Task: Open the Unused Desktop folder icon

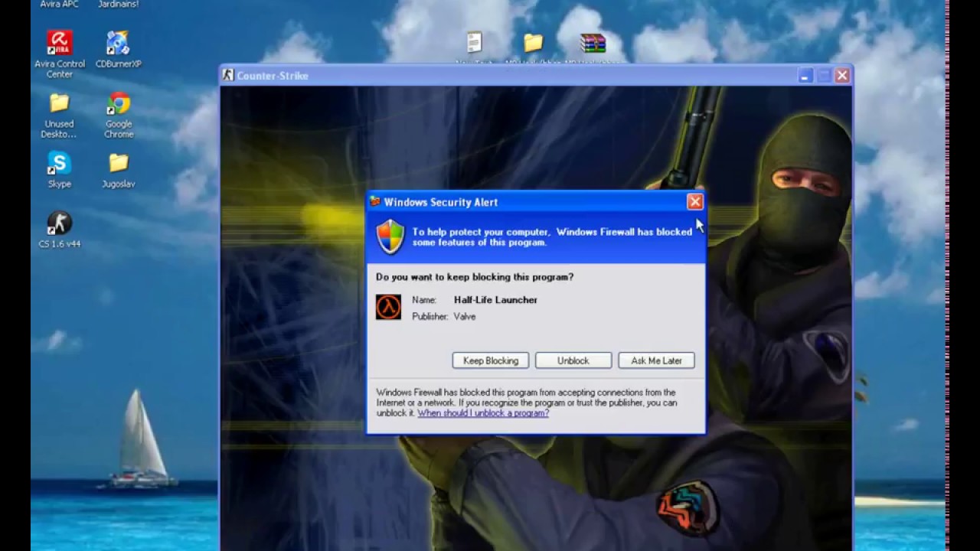Action: pyautogui.click(x=59, y=103)
